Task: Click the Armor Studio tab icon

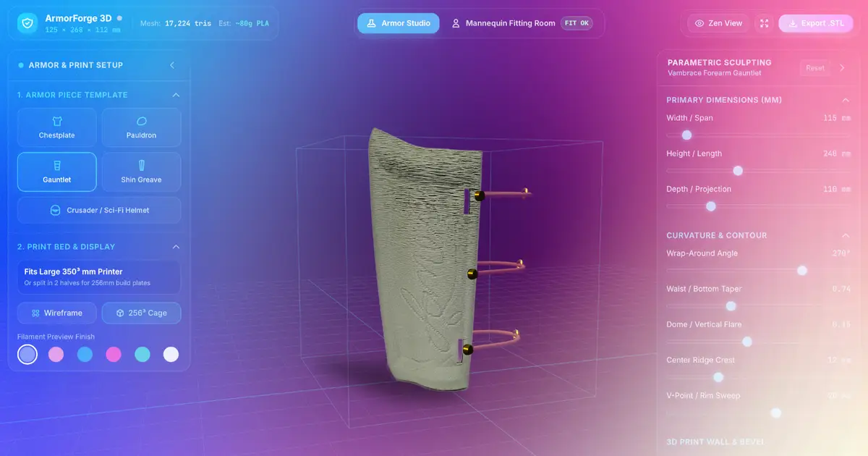Action: [x=372, y=23]
